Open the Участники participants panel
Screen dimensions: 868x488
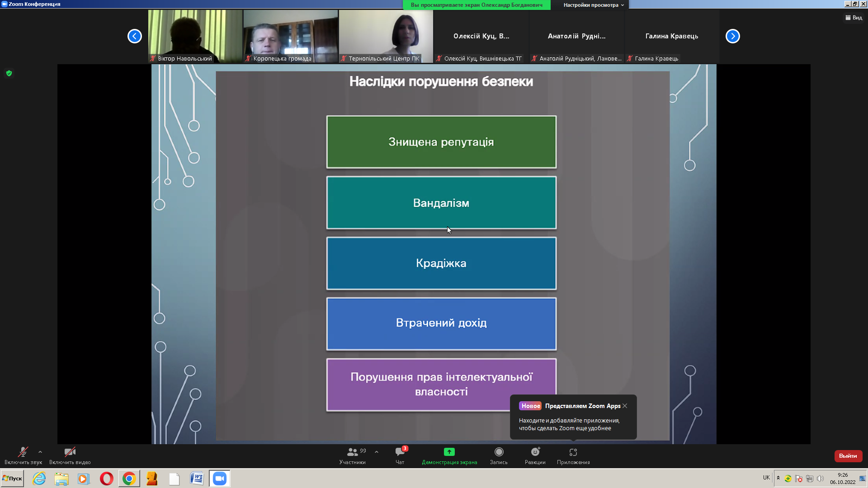coord(352,455)
